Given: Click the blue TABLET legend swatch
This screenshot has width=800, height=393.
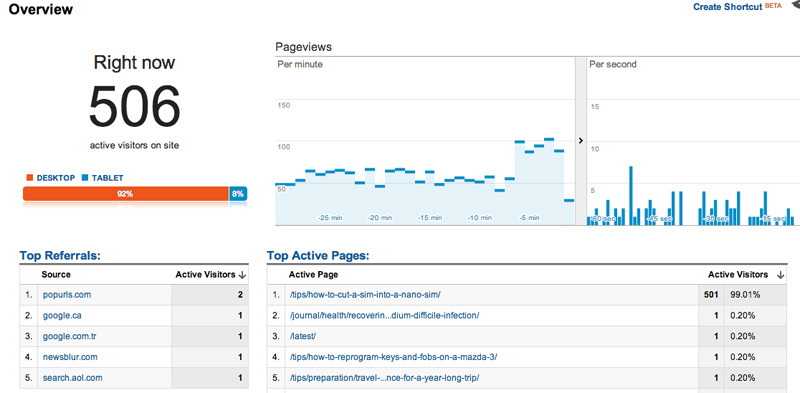Looking at the screenshot, I should pyautogui.click(x=85, y=178).
